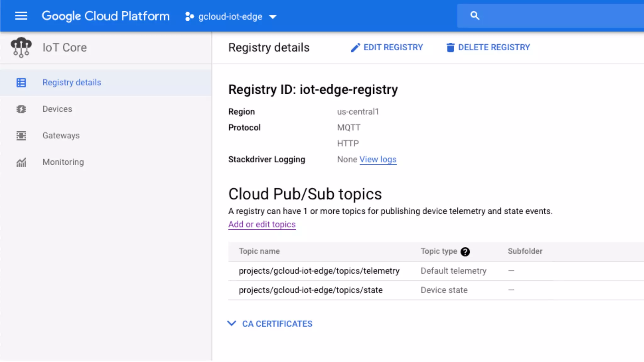Screen dimensions: 644x362
Task: Open the gcloud-iot-edge project dropdown
Action: tap(273, 17)
